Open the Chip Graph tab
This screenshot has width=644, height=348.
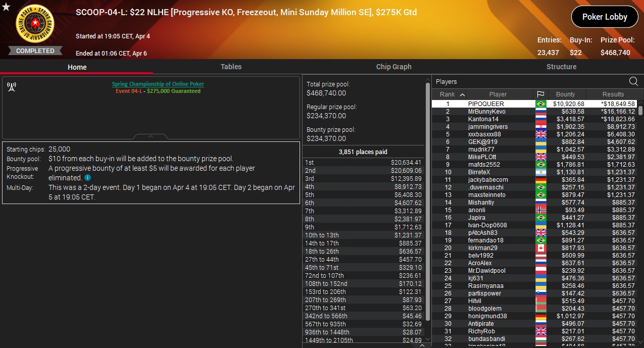click(393, 66)
